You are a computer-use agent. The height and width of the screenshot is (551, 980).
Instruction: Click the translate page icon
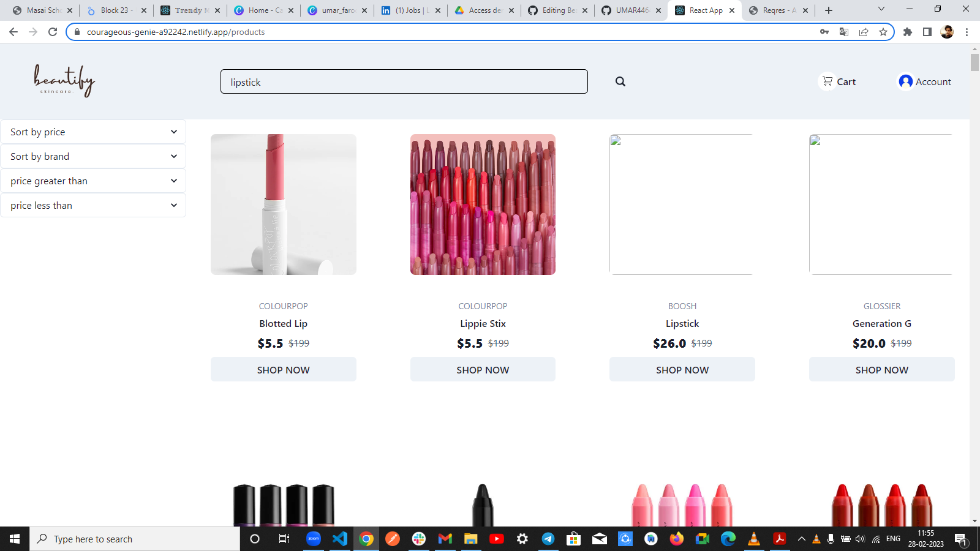coord(844,32)
